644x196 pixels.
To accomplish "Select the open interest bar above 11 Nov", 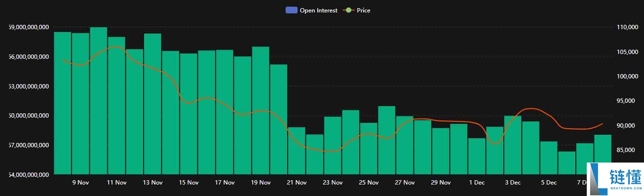I will coord(116,105).
